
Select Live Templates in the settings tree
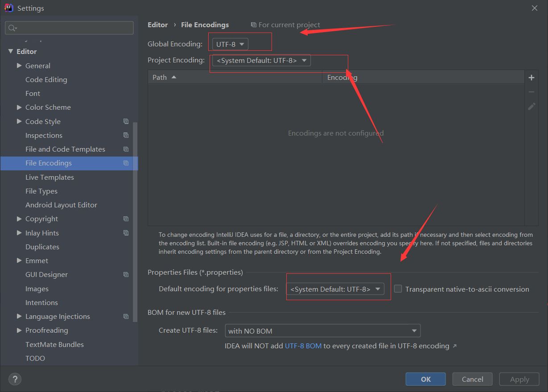point(49,177)
